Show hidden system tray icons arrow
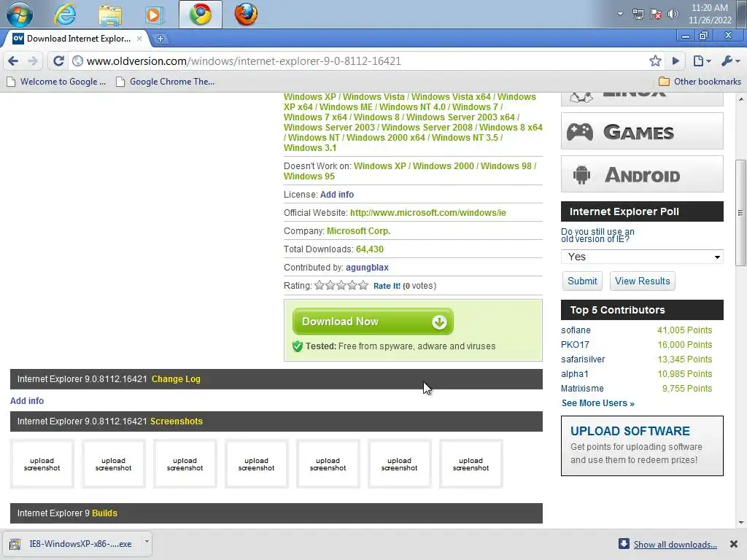This screenshot has height=560, width=747. point(620,14)
